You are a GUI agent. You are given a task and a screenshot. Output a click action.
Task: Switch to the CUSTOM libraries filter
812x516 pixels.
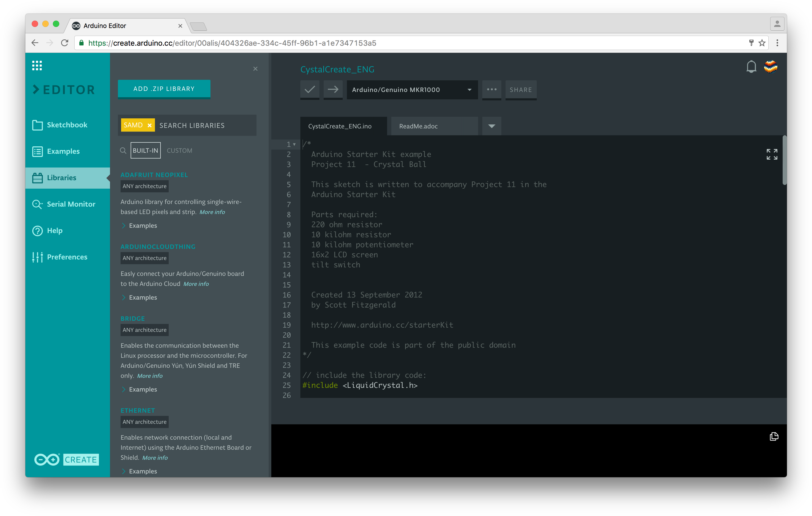(x=179, y=150)
